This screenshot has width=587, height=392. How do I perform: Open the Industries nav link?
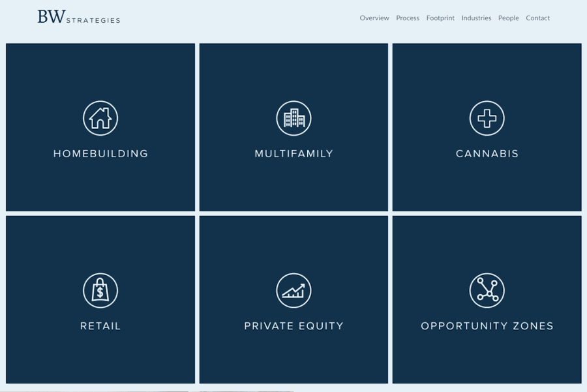(x=476, y=18)
